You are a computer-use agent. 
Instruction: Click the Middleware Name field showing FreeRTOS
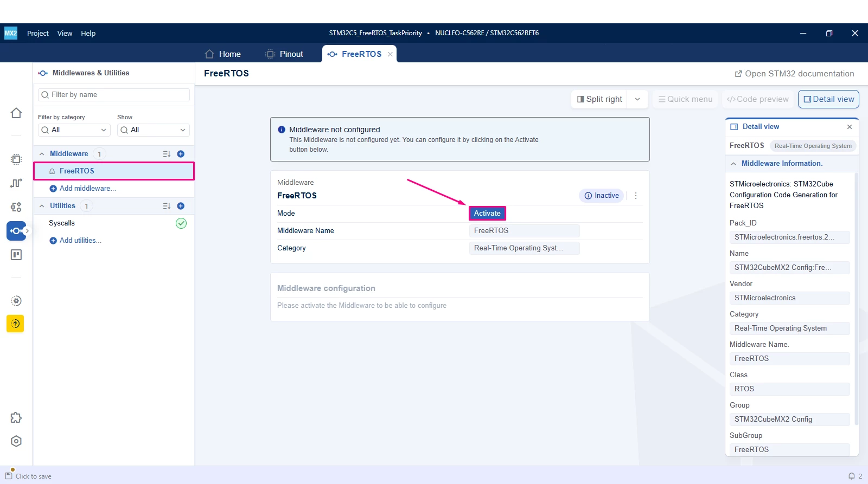[524, 231]
